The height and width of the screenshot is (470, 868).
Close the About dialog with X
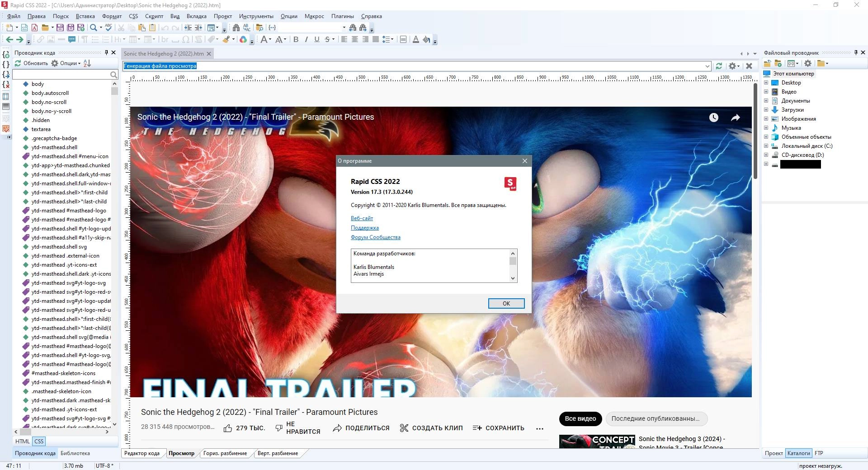click(x=525, y=161)
